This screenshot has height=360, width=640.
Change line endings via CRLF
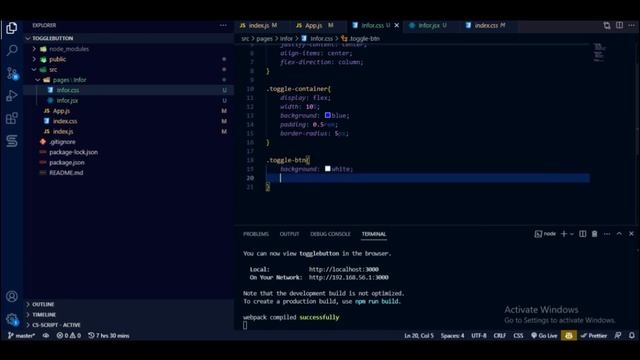click(x=500, y=336)
